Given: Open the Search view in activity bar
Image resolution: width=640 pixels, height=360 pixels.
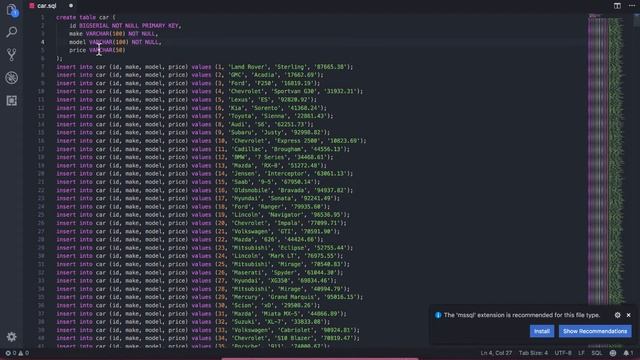Looking at the screenshot, I should pyautogui.click(x=12, y=32).
